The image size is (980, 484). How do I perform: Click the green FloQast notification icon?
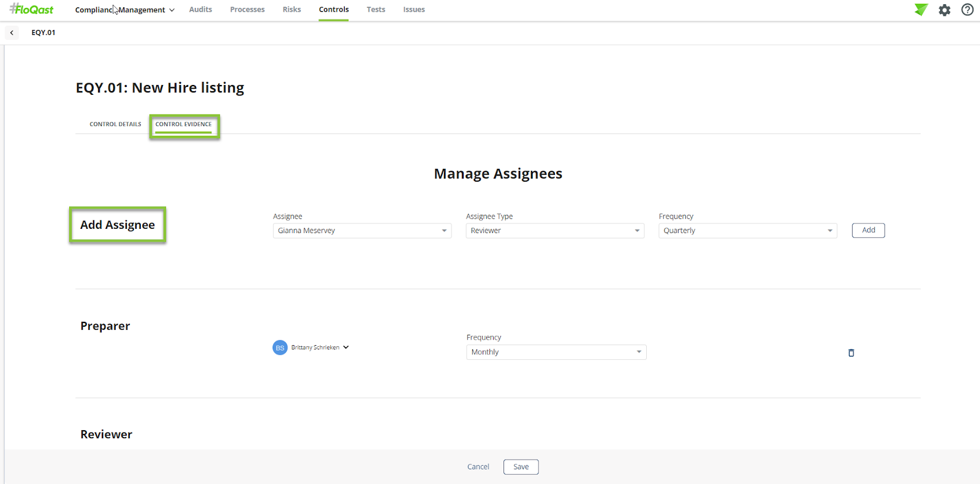[921, 10]
